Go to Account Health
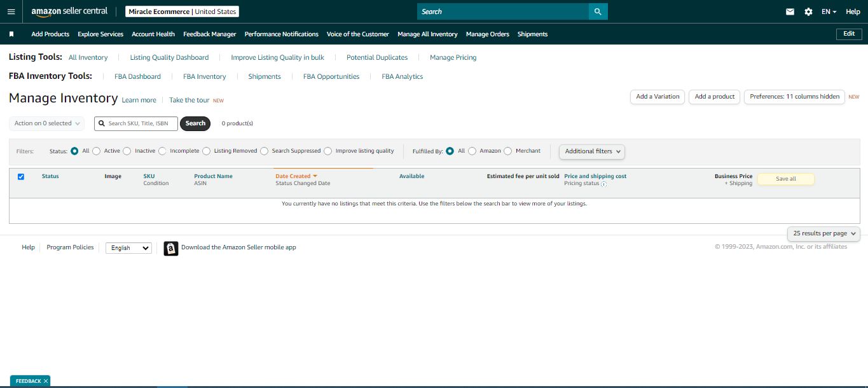The height and width of the screenshot is (388, 868). (x=153, y=34)
